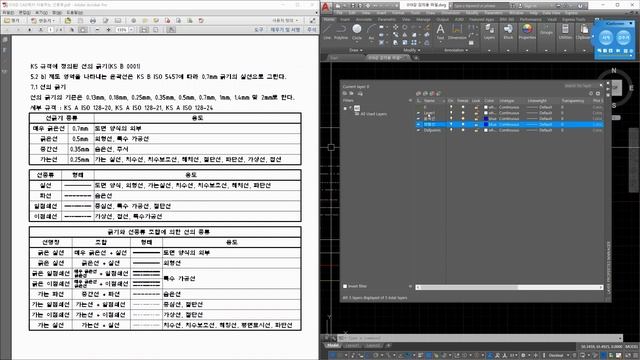Collapse the layer Filters pane arrow
Screen dimensions: 640x360
(410, 100)
